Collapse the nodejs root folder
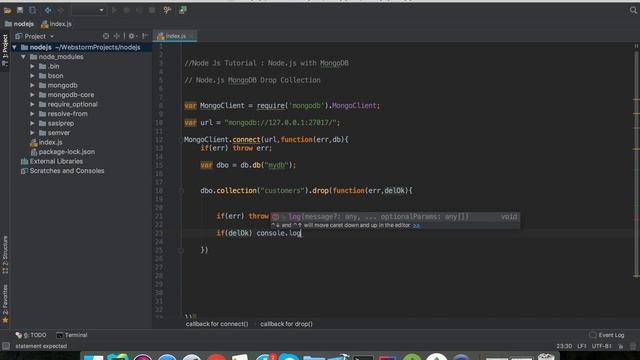Viewport: 640px width, 360px height. click(x=15, y=47)
